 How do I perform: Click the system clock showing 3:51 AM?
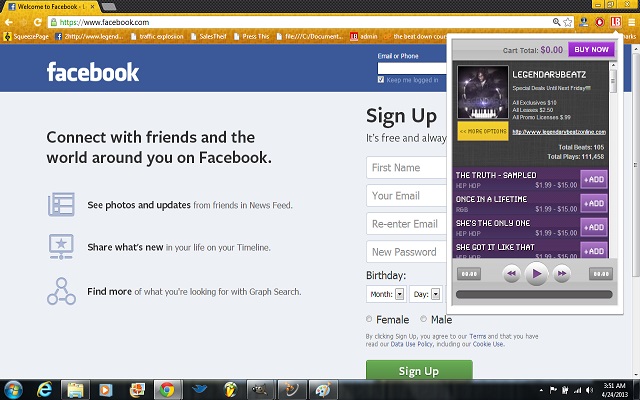tap(614, 390)
